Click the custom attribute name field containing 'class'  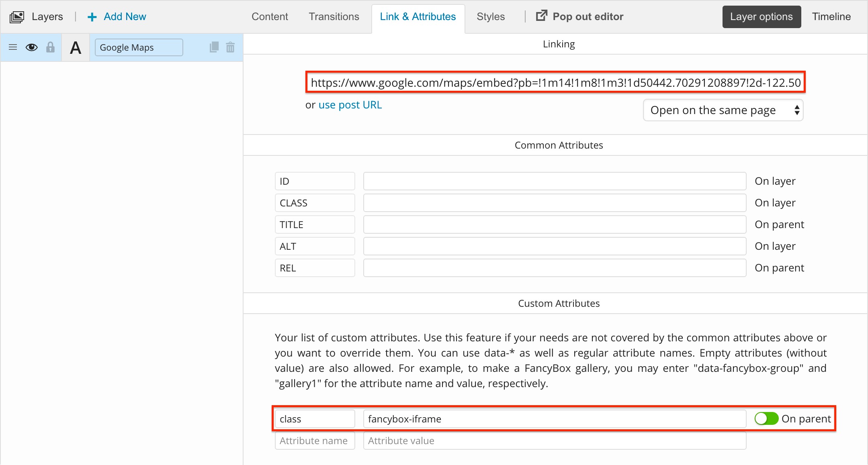(x=315, y=419)
